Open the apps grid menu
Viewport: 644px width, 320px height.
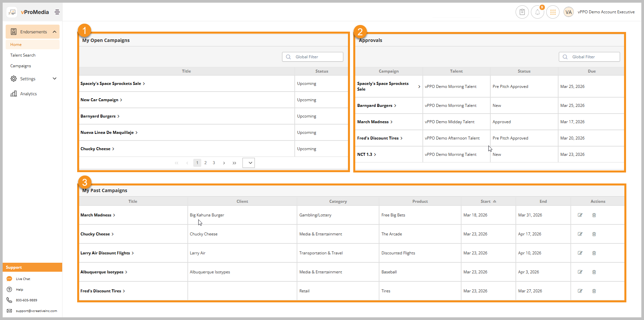coord(553,12)
